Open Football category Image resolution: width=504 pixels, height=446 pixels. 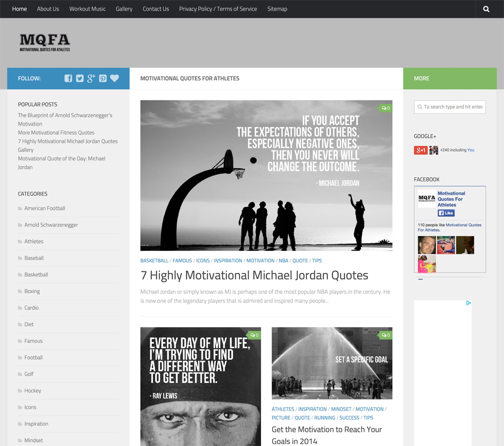(33, 358)
